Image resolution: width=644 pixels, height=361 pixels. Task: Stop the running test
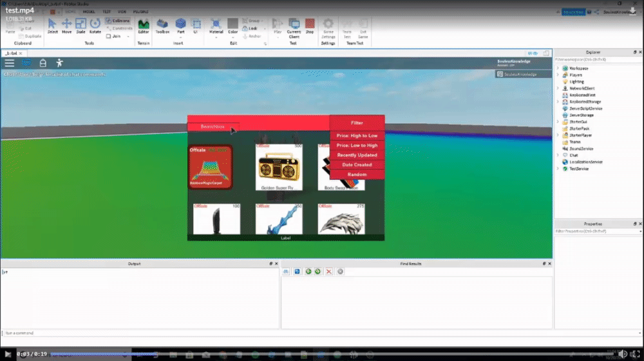coord(310,26)
